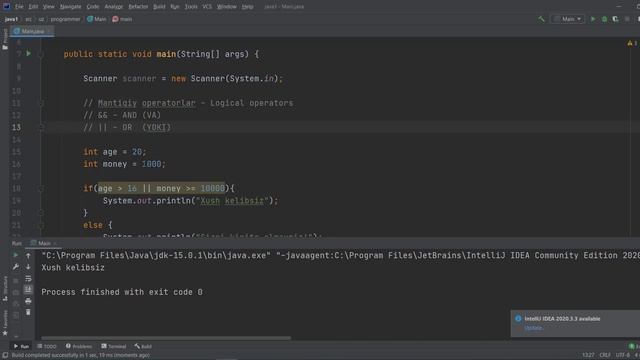
Task: Open the File menu
Action: [x=19, y=7]
